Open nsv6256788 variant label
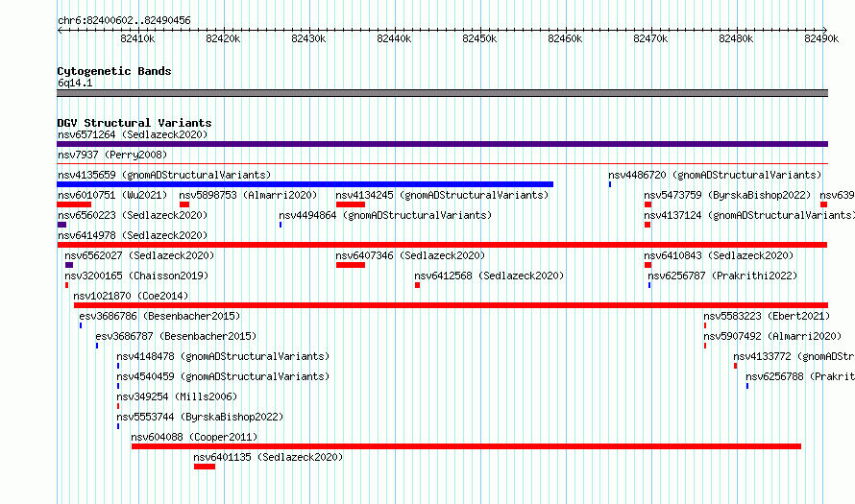Screen dimensions: 855x504 800,376
